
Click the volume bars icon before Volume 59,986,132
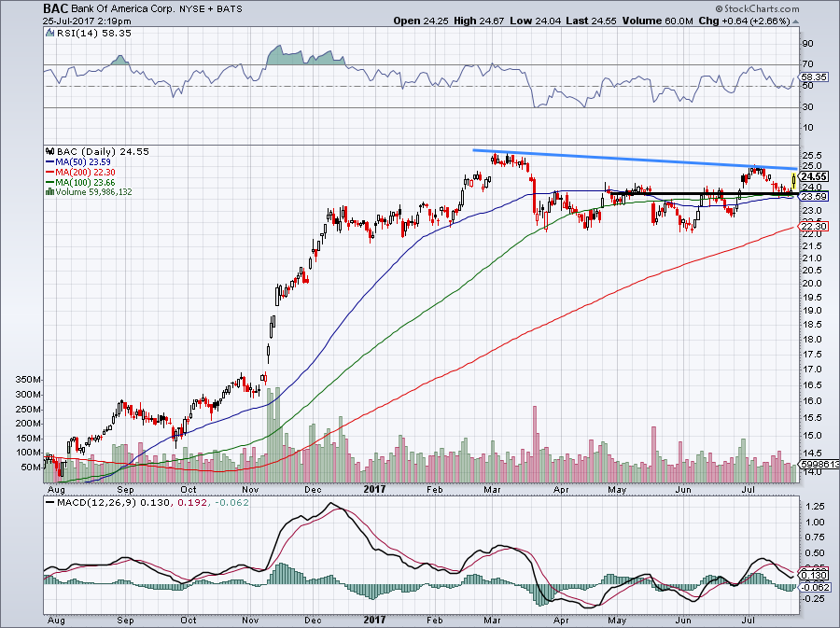point(50,191)
